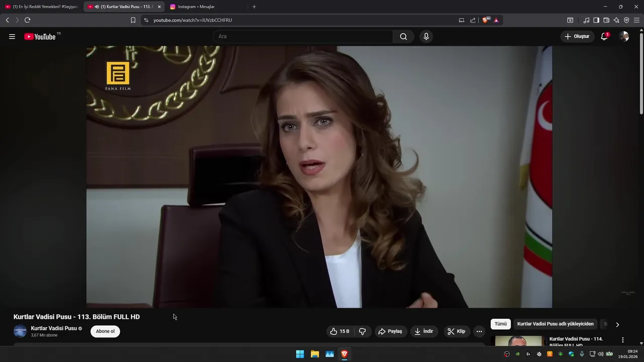Click the Klip clip button
Image resolution: width=644 pixels, height=362 pixels.
tap(457, 331)
